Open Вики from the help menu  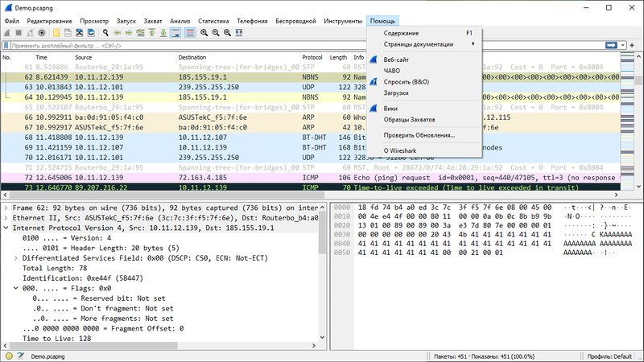tap(424, 109)
